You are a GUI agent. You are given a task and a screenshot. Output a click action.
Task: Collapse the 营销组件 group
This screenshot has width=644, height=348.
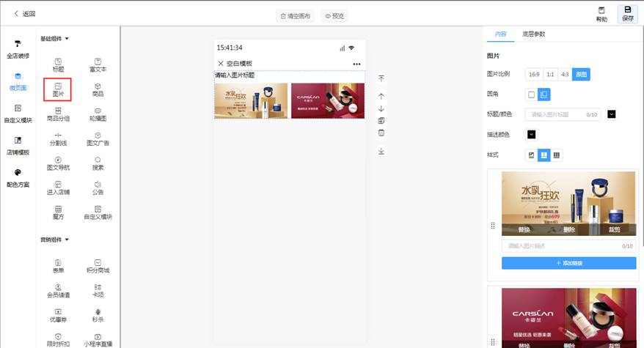pos(54,240)
